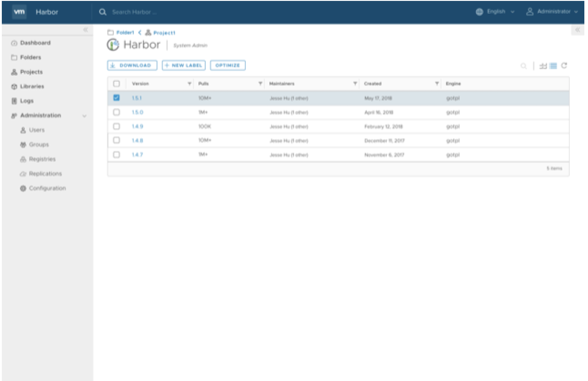Toggle the select-all header checkbox
588x381 pixels.
116,84
